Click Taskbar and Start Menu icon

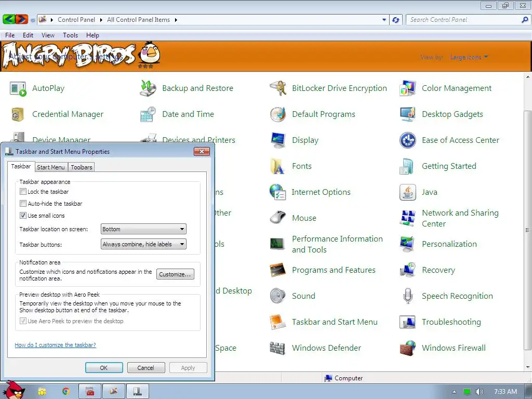pyautogui.click(x=278, y=322)
